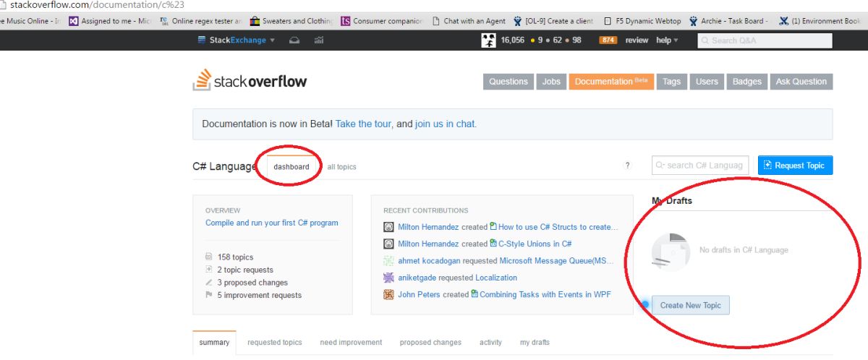868x360 pixels.
Task: Click Milton Hernandez avatar on Structs row
Action: 388,227
